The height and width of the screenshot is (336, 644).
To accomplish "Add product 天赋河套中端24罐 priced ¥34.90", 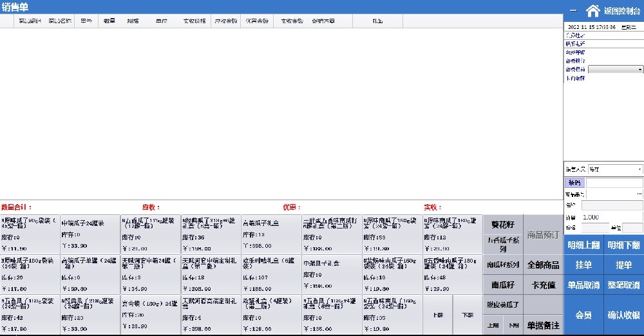I will click(150, 274).
